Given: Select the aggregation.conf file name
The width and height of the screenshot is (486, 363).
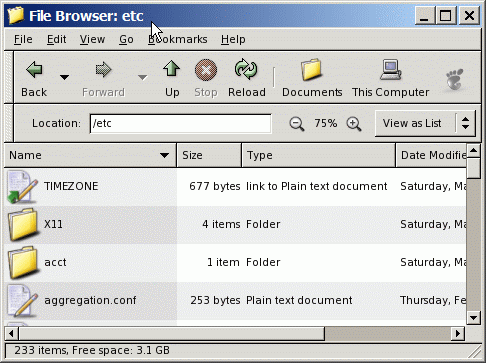Looking at the screenshot, I should point(90,300).
